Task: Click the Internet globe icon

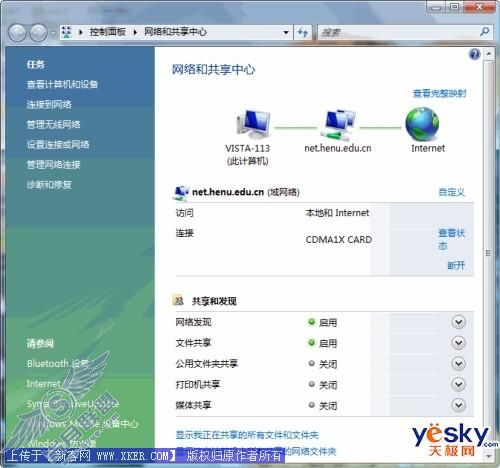Action: pos(422,124)
